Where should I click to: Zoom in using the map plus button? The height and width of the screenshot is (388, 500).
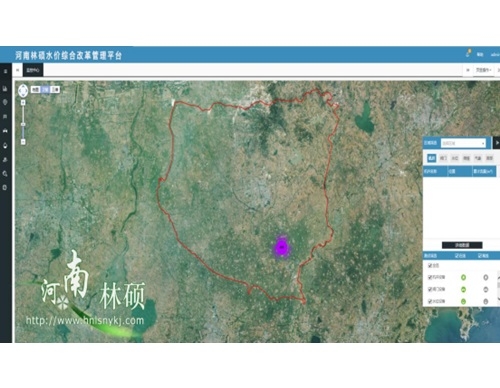23,103
